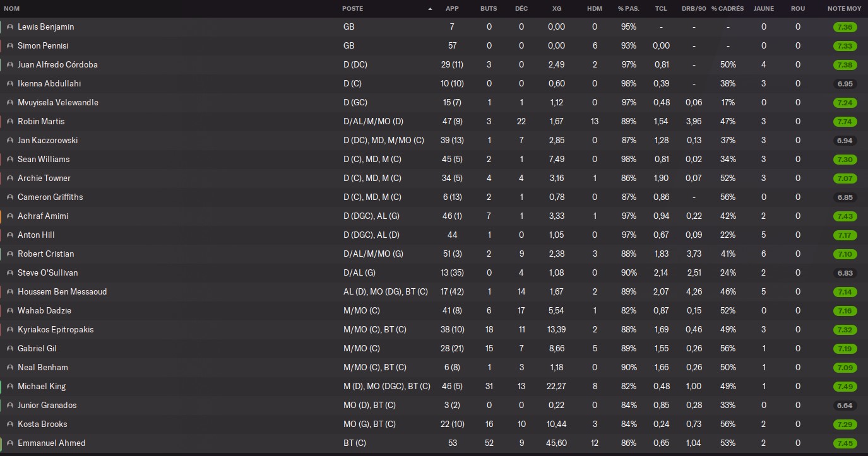Click Emmanuel Ahmed's 7.45 rating badge
Image resolution: width=868 pixels, height=456 pixels.
(x=845, y=443)
